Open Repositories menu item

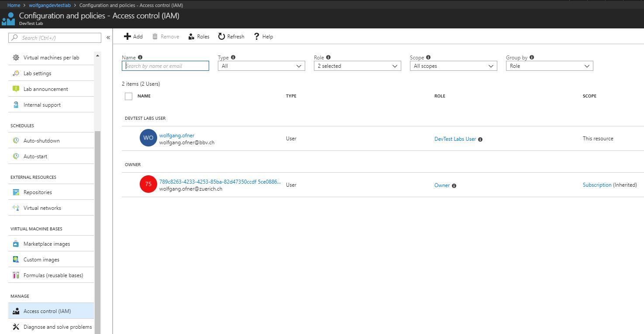tap(51, 192)
